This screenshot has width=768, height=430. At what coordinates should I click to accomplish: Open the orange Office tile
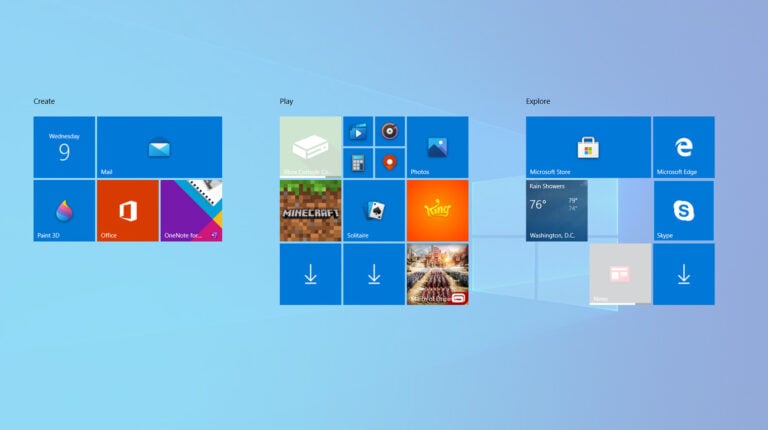click(x=128, y=211)
